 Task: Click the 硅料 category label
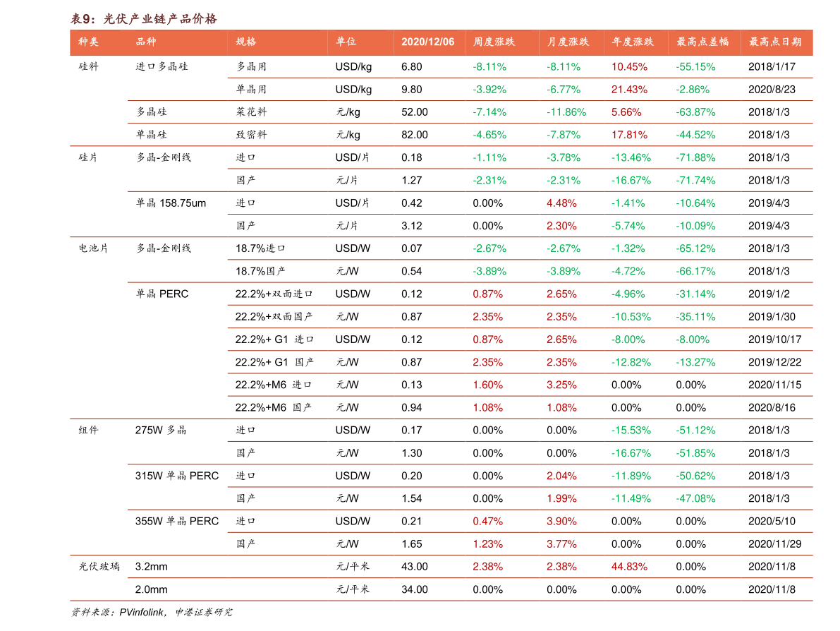pyautogui.click(x=88, y=66)
